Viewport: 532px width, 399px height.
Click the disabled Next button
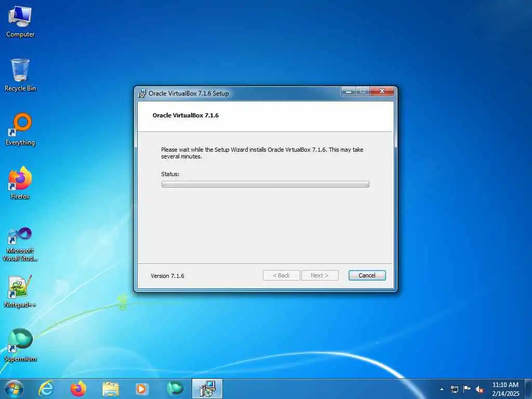pos(320,275)
